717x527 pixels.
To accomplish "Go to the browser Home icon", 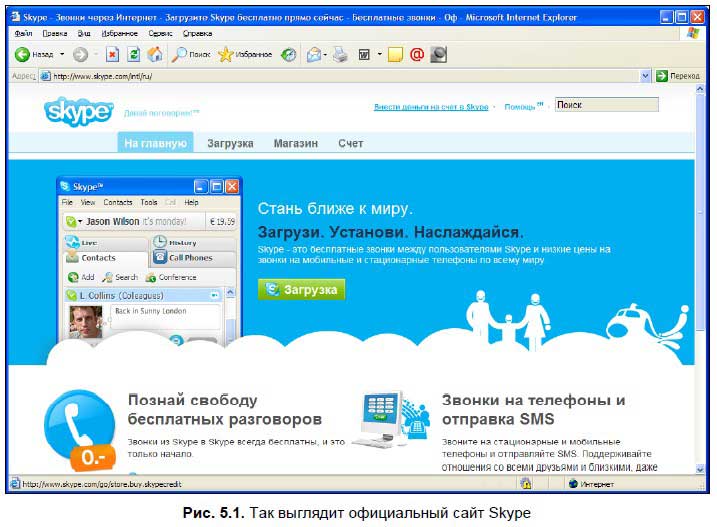I will [155, 54].
